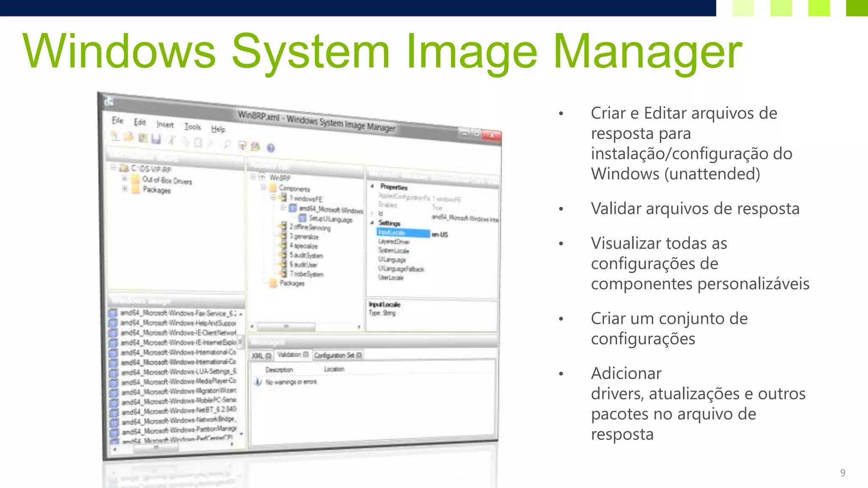Select the SystemLocale setting
868x488 pixels.
tap(394, 250)
